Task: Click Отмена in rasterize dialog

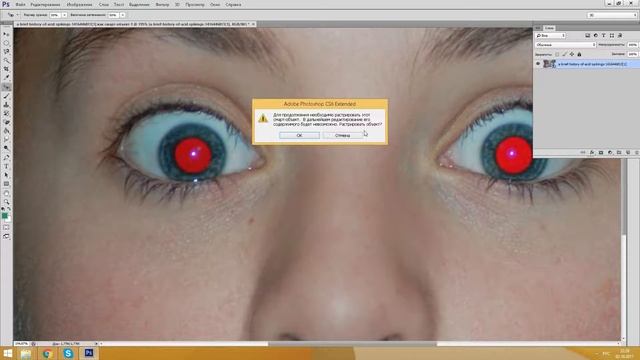Action: (x=342, y=135)
